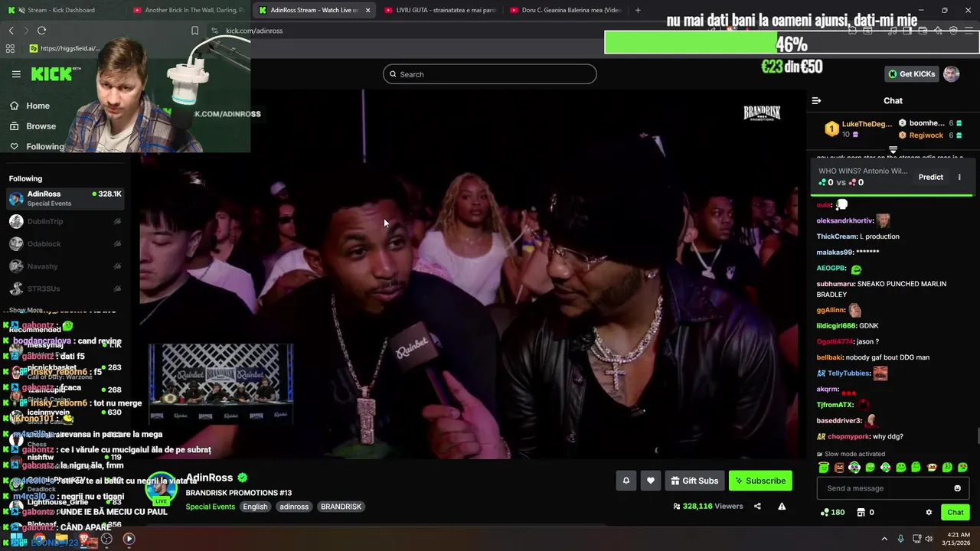Expand Show More in the following list
Screen dimensions: 980x551
click(x=26, y=310)
